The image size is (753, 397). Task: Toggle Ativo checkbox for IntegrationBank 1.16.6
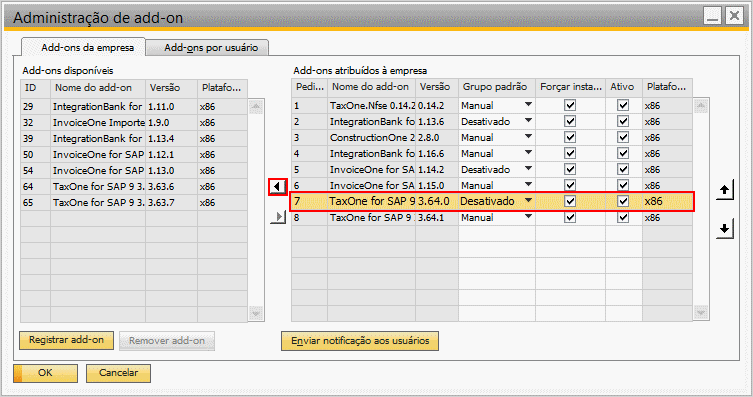pos(623,154)
